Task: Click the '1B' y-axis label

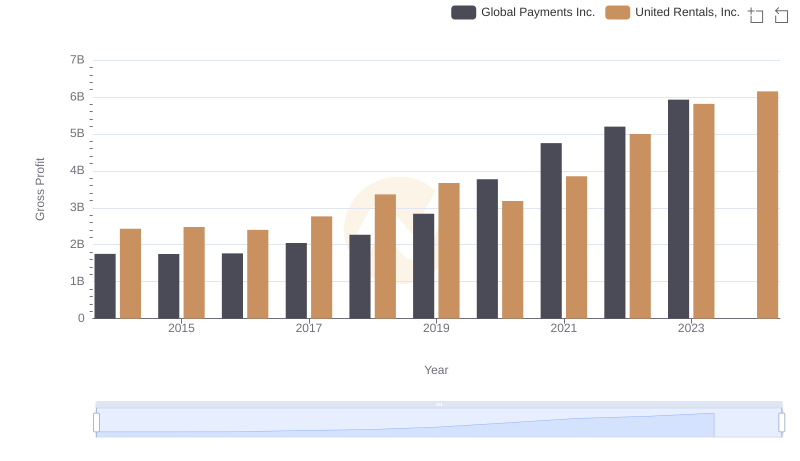Action: tap(77, 281)
